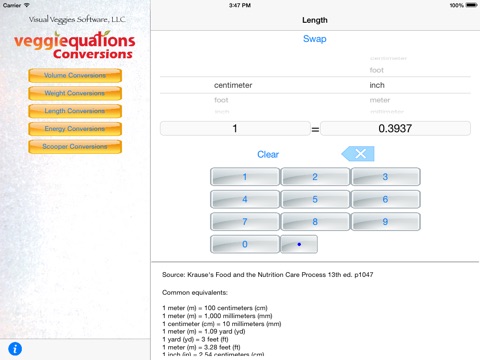480x360 pixels.
Task: Tap the backspace delete arrow icon
Action: pyautogui.click(x=358, y=154)
